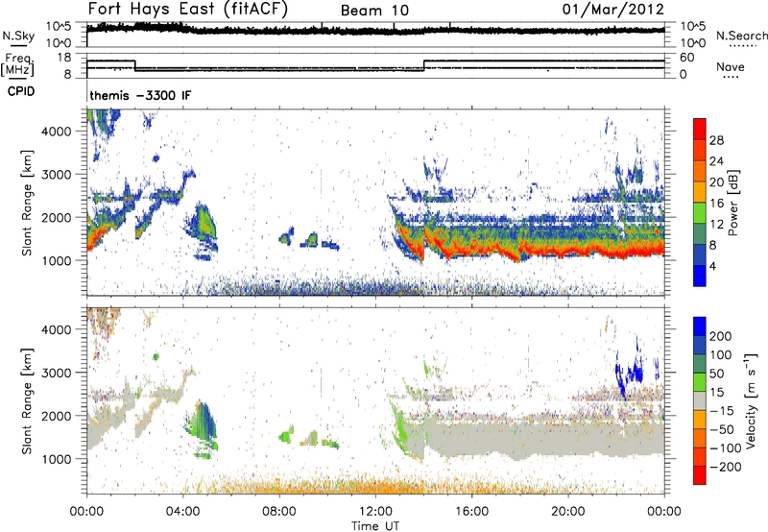This screenshot has height=532, width=768.
Task: Click the '4000' tick in the Power panel
Action: pyautogui.click(x=57, y=132)
